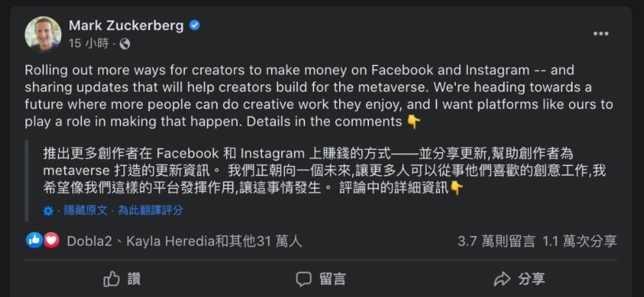Hide original text via 隱藏原文
The image size is (644, 297).
pyautogui.click(x=86, y=210)
